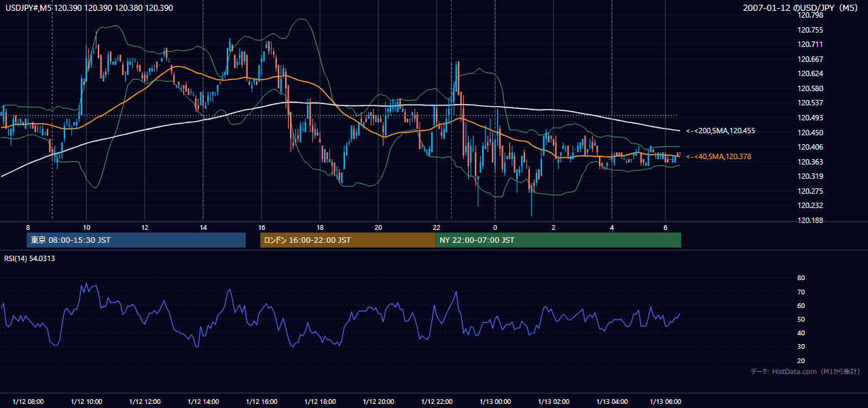Click the 1/12 08:00 time axis label

click(x=28, y=402)
